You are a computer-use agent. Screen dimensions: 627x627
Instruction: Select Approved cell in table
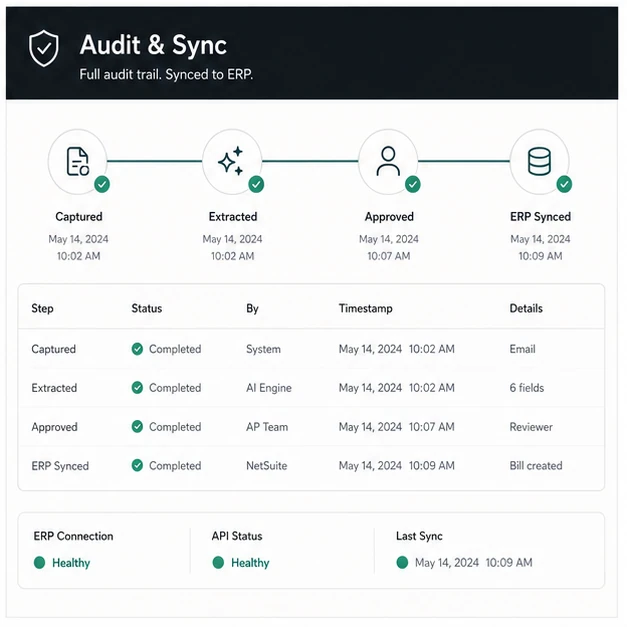pyautogui.click(x=54, y=427)
